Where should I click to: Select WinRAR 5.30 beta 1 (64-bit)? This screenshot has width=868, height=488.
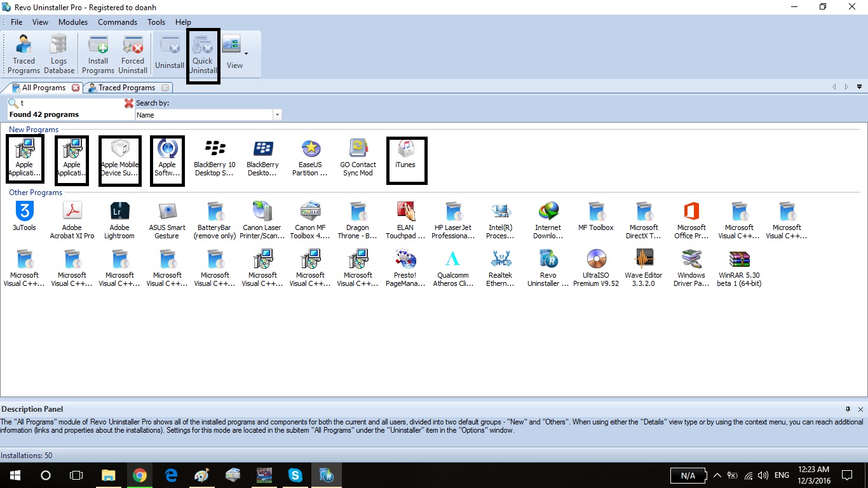(739, 268)
